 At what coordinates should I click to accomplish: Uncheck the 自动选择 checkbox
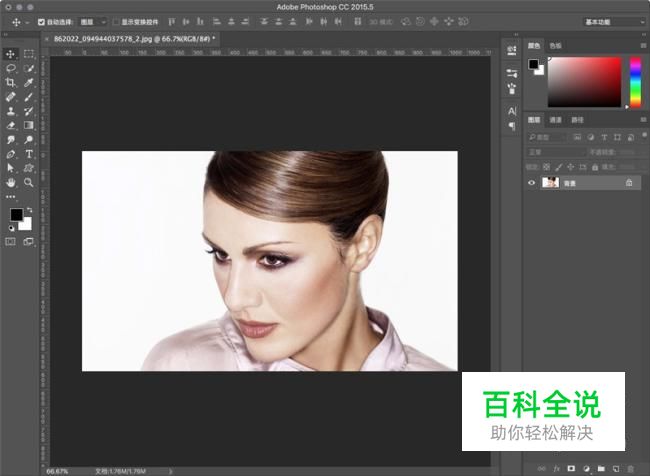pos(41,21)
